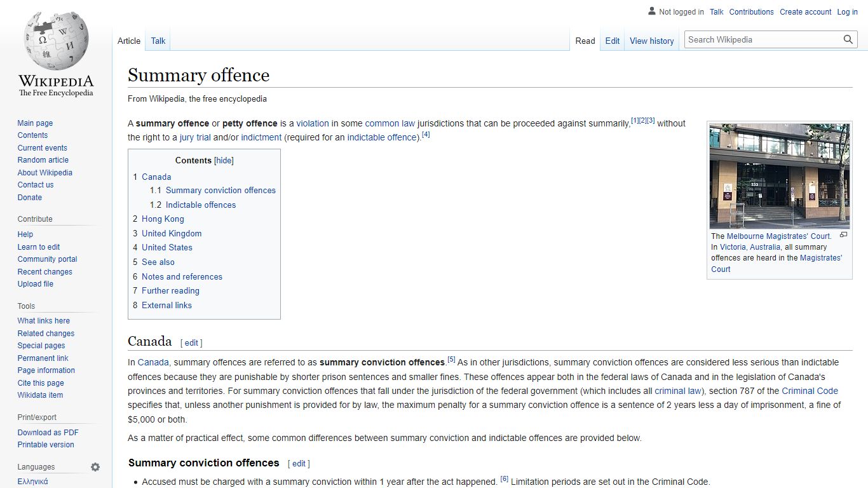Open a Random article

coord(43,160)
